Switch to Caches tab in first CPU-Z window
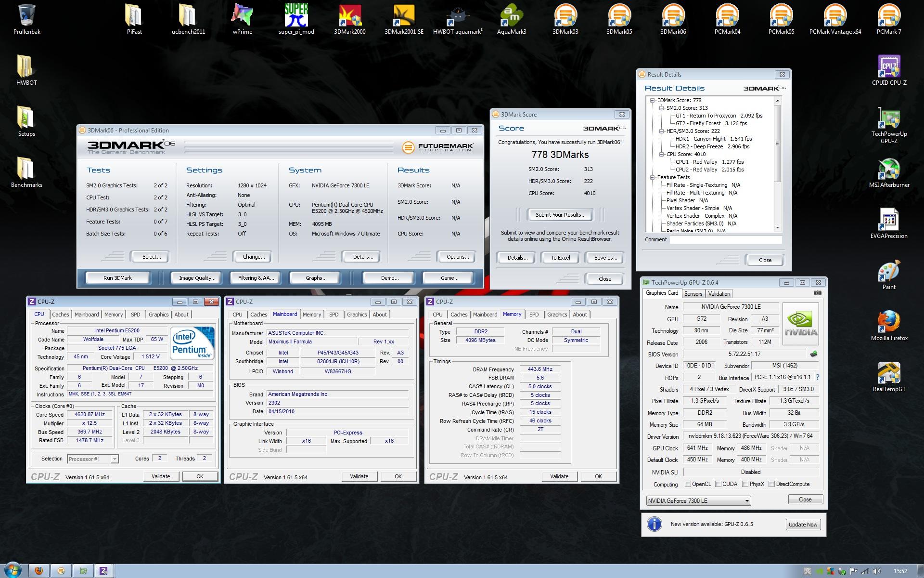This screenshot has height=578, width=924. (x=61, y=315)
